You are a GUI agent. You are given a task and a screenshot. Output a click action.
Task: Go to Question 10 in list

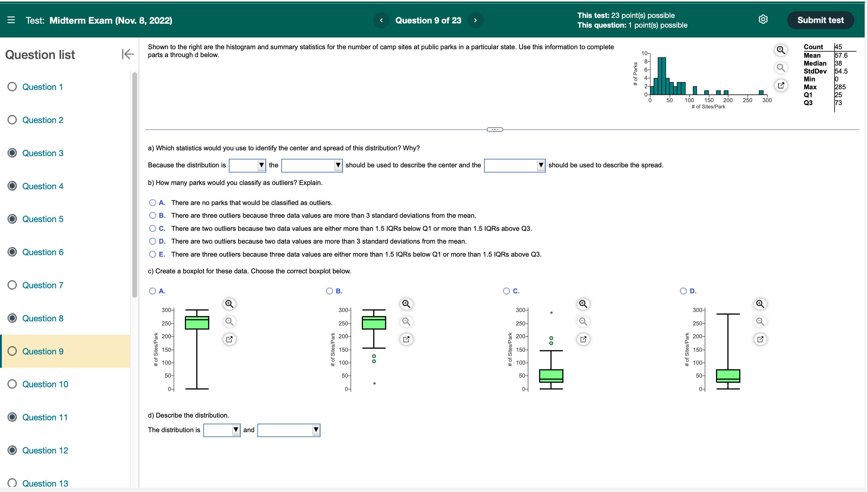coord(45,384)
